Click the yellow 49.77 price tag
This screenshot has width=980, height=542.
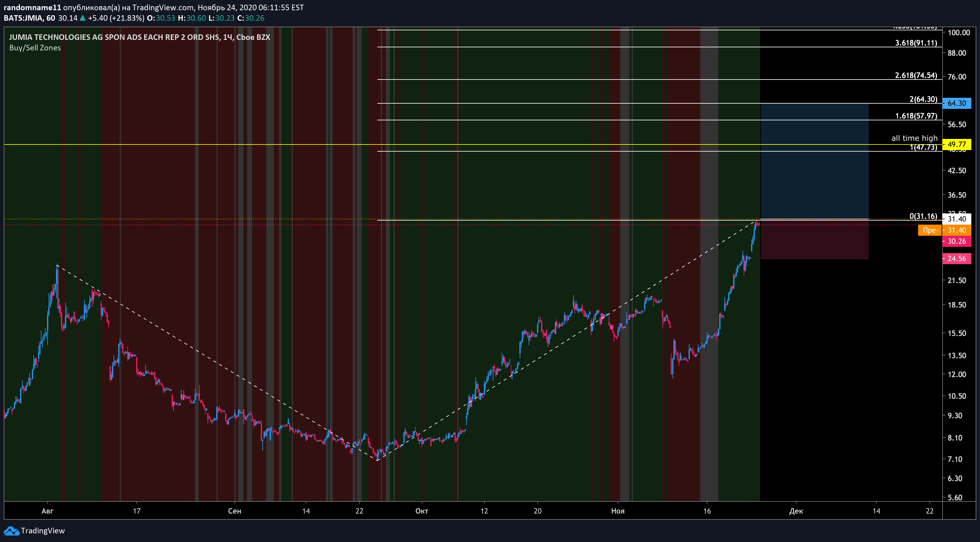click(x=956, y=144)
